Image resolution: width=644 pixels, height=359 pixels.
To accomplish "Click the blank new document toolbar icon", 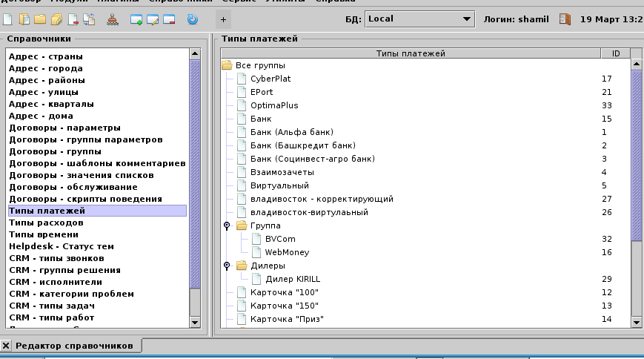I will pyautogui.click(x=9, y=19).
